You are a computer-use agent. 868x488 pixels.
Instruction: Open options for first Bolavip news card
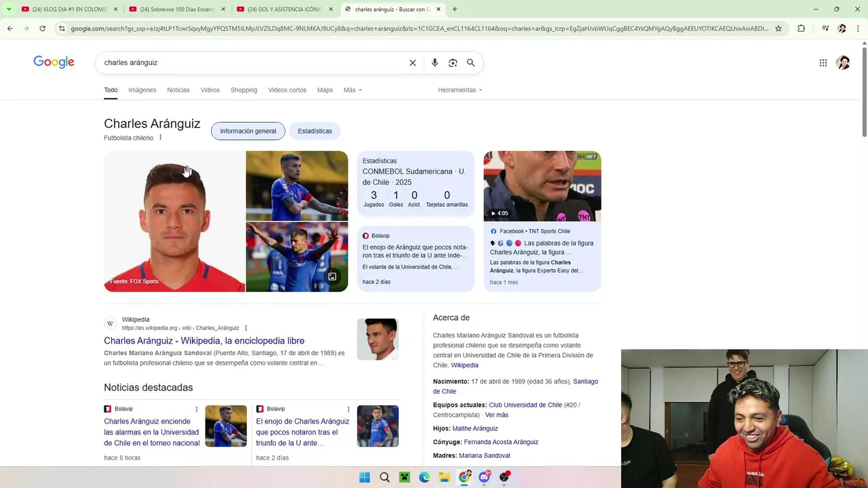point(197,409)
